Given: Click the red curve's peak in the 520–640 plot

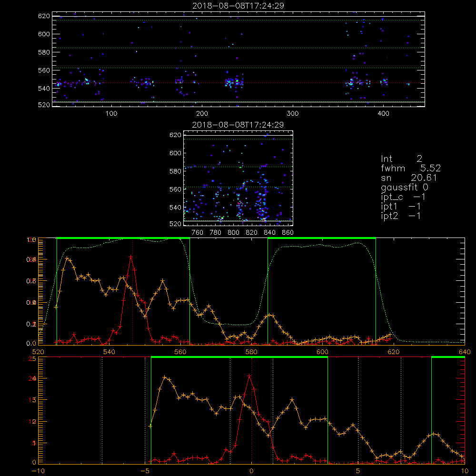Looking at the screenshot, I should [131, 257].
